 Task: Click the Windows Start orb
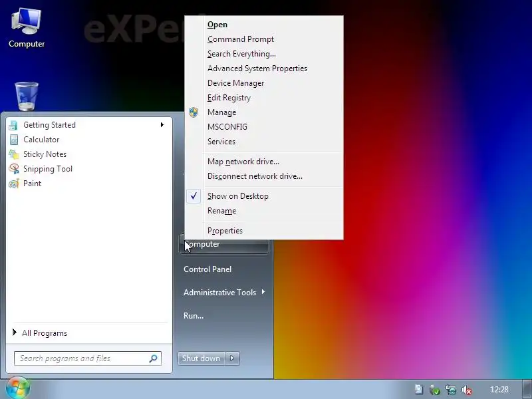click(x=17, y=388)
